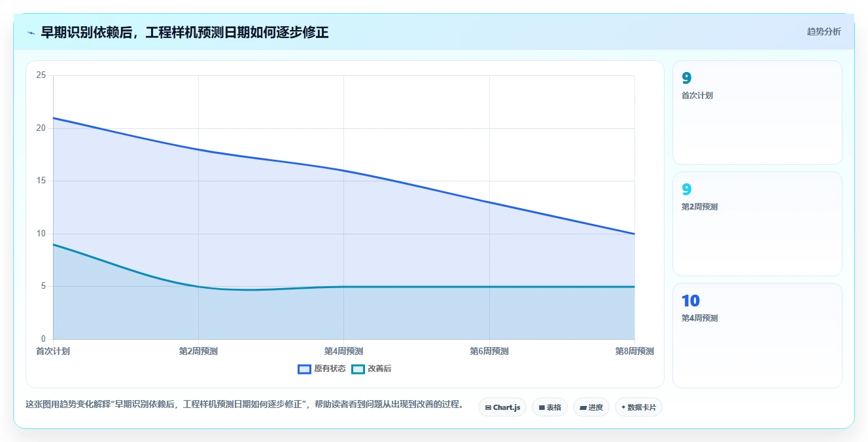Click the y-axis value 15

pyautogui.click(x=41, y=181)
